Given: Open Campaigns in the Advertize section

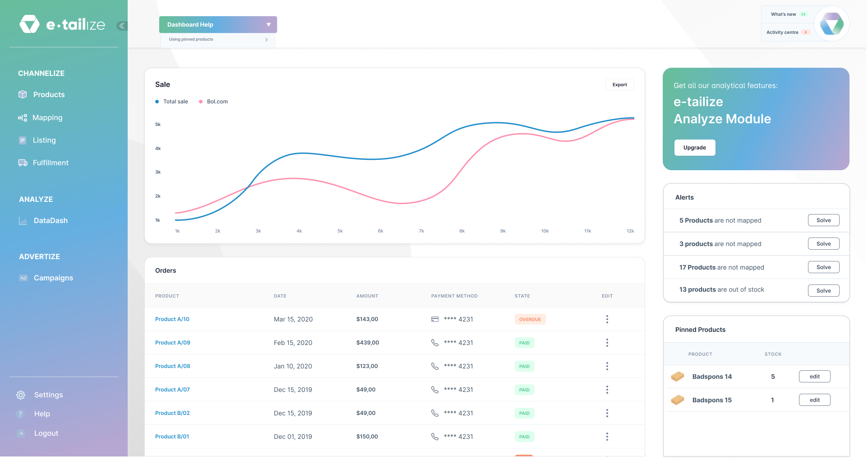Looking at the screenshot, I should coord(53,278).
